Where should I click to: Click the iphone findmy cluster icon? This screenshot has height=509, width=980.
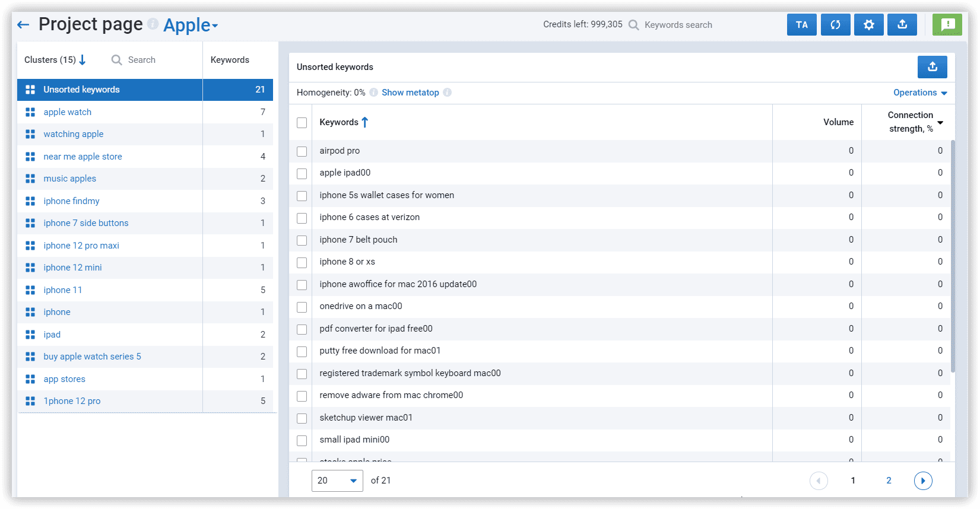click(x=30, y=201)
